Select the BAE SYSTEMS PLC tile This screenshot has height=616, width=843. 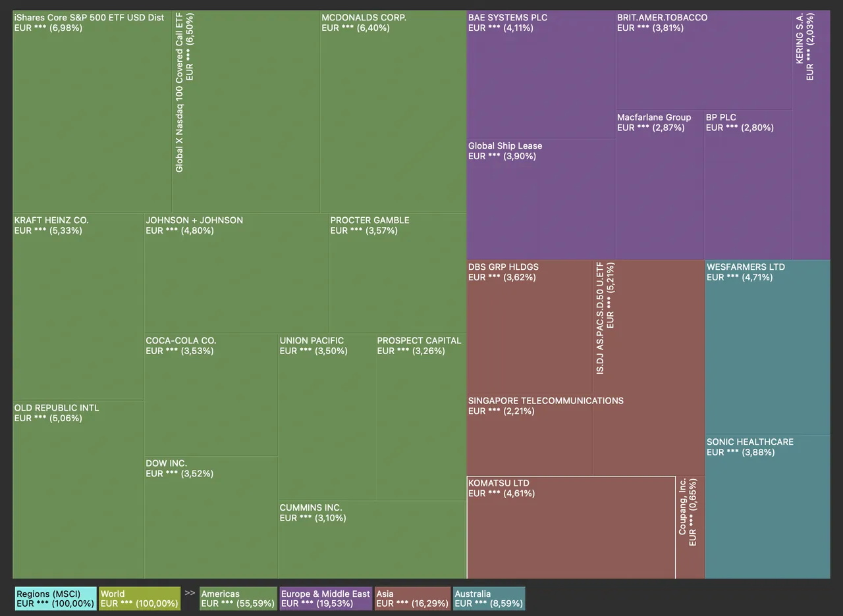541,74
